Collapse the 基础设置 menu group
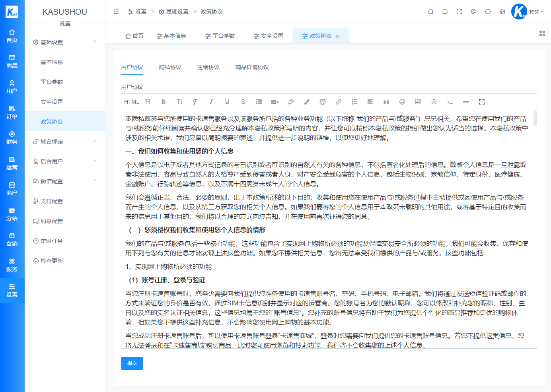Viewport: 551px width, 392px height. 65,42
